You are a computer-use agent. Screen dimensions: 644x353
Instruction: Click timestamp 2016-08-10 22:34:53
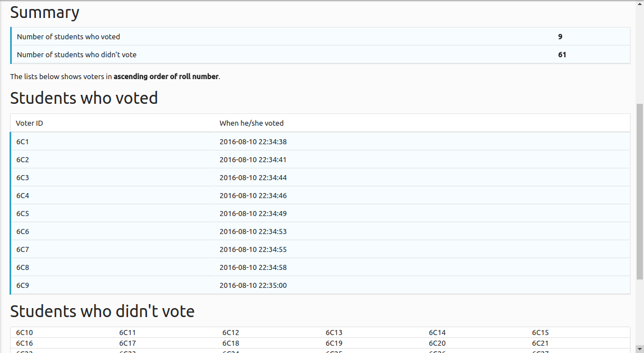click(253, 232)
